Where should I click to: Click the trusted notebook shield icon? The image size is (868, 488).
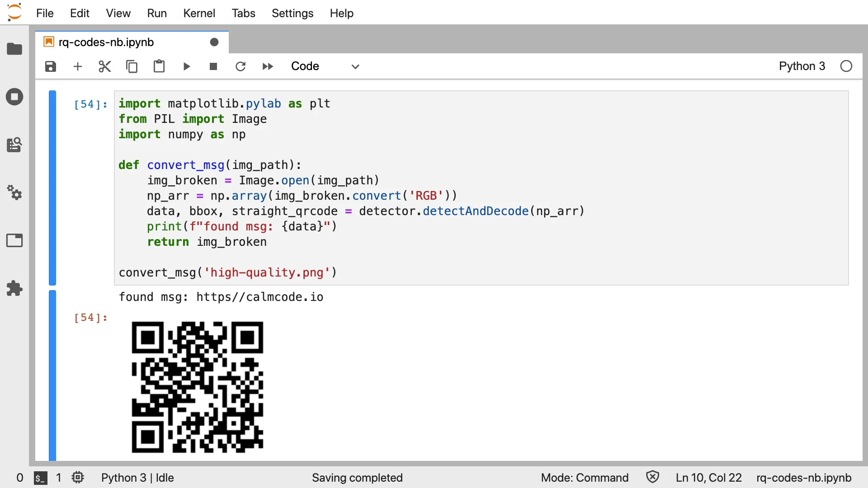click(652, 477)
